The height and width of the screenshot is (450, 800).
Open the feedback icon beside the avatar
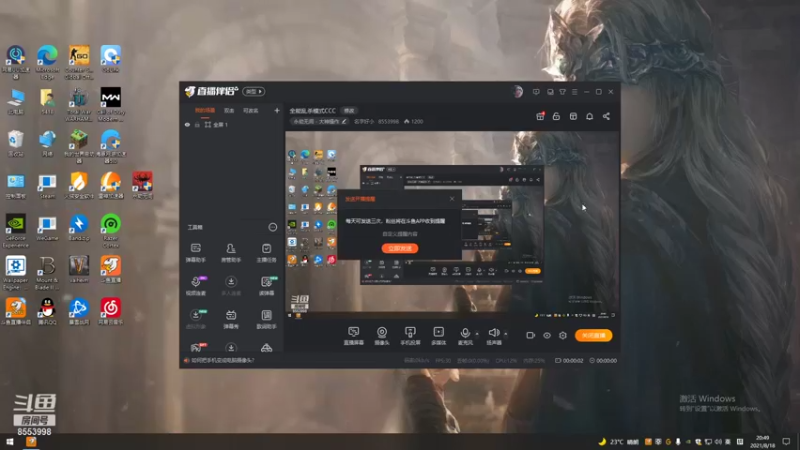[x=536, y=92]
